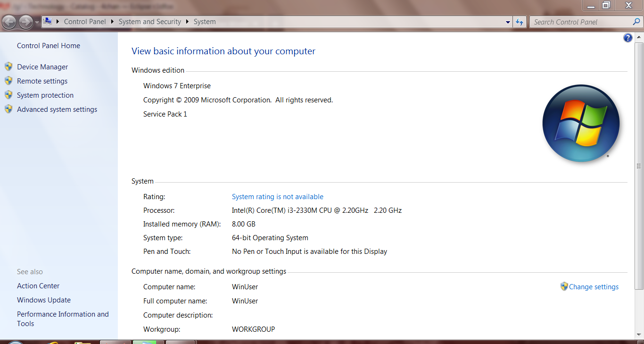Expand the breadcrumb arrow after Control Panel
Viewport: 644px width, 344px height.
click(x=112, y=22)
